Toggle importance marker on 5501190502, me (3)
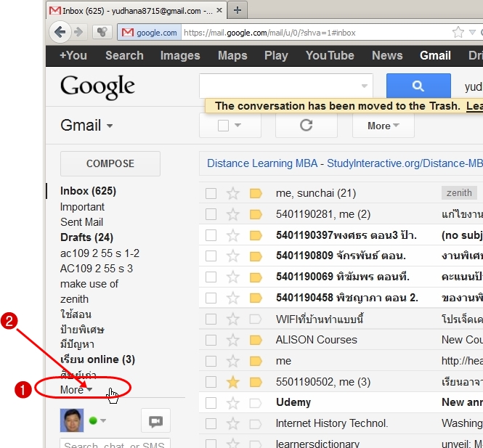Image resolution: width=483 pixels, height=448 pixels. (256, 382)
